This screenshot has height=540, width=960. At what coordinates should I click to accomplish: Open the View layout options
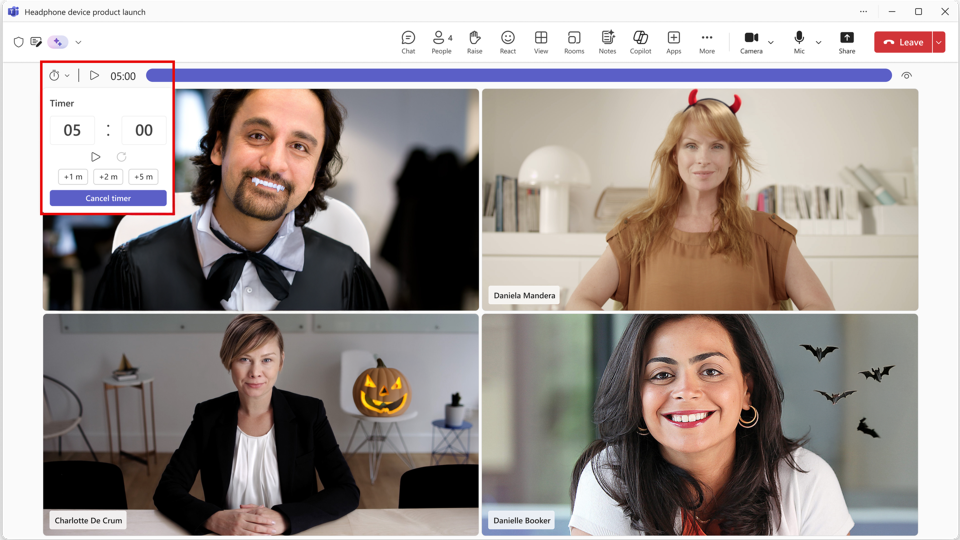541,42
